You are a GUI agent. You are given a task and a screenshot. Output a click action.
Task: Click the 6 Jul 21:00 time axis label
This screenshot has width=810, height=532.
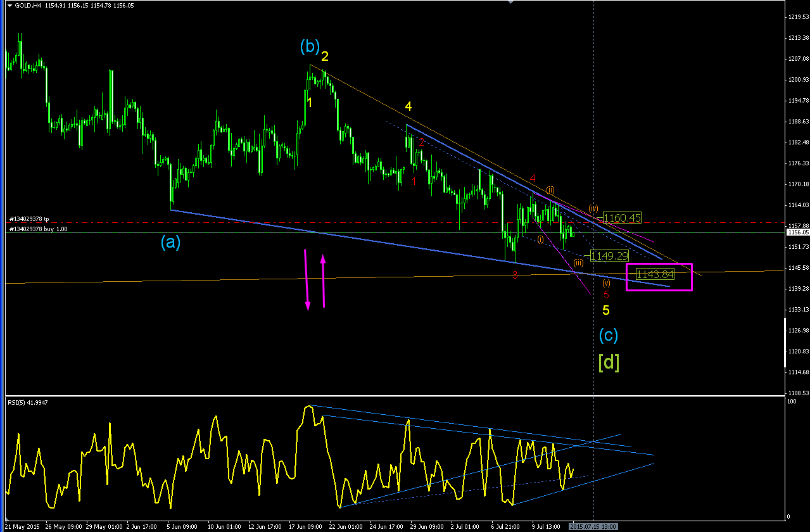[505, 526]
